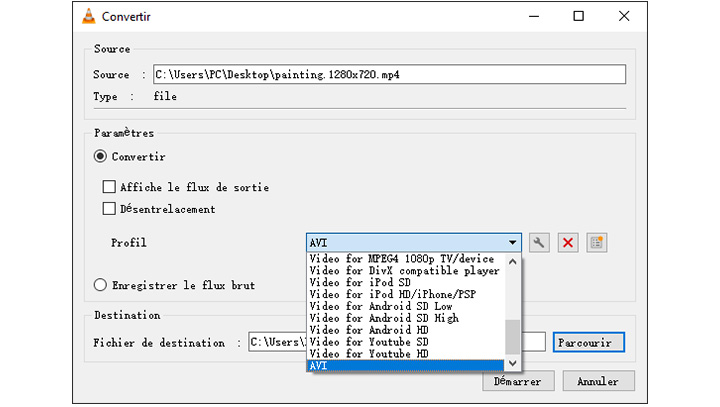Focus the Fichier de destination field
Image resolution: width=720 pixels, height=407 pixels.
(x=397, y=342)
